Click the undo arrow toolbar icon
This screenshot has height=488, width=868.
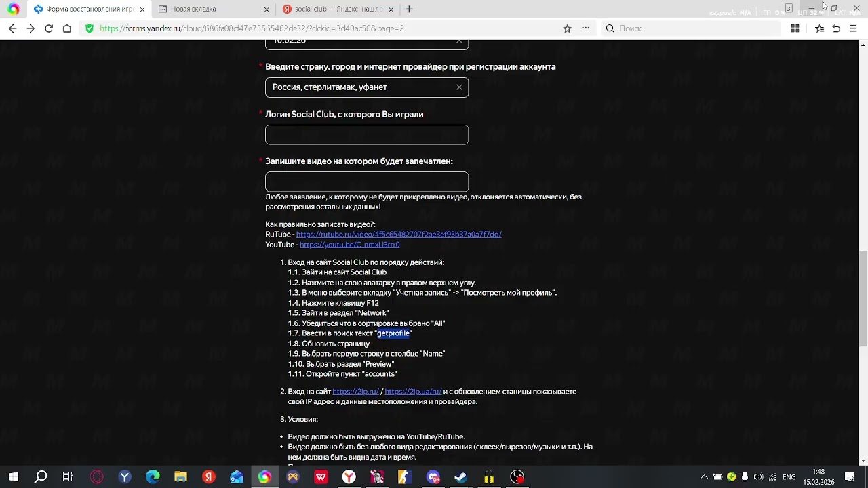click(x=836, y=28)
